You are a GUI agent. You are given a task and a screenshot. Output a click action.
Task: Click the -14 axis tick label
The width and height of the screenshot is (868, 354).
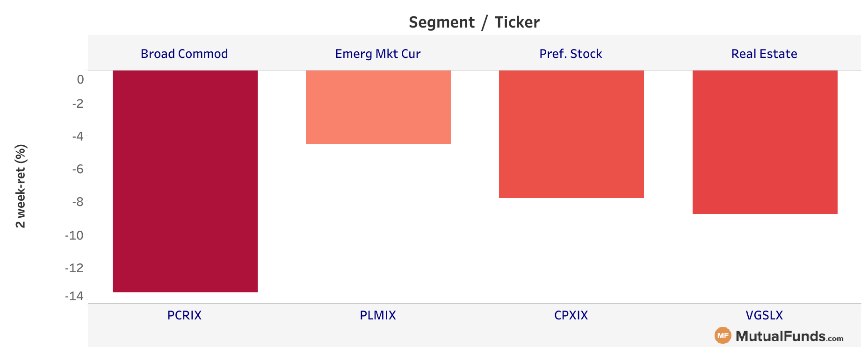74,296
